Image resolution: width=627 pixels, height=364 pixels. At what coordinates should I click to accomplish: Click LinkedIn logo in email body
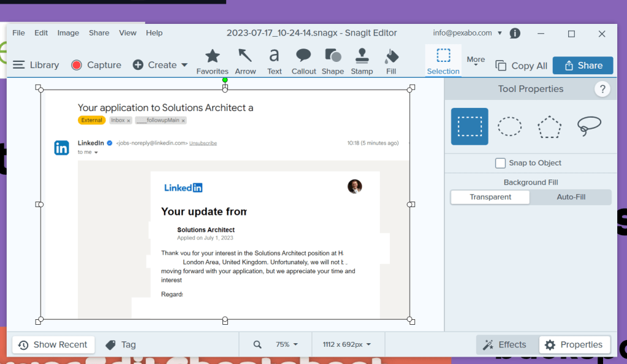coord(183,188)
